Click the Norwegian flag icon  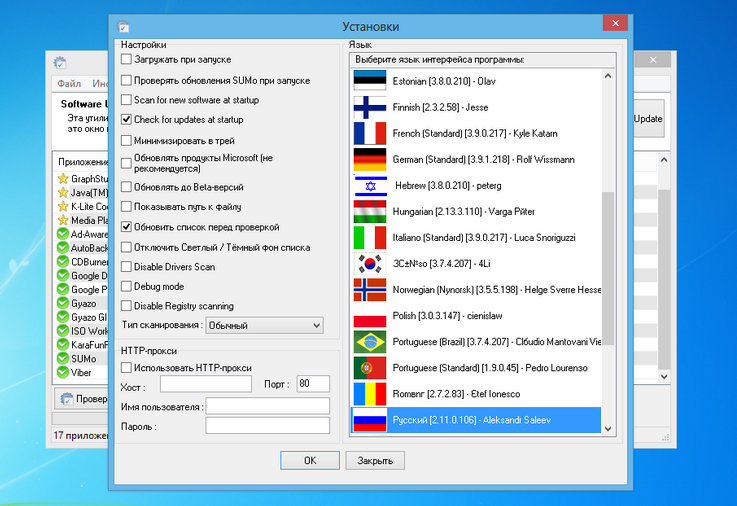[x=369, y=289]
